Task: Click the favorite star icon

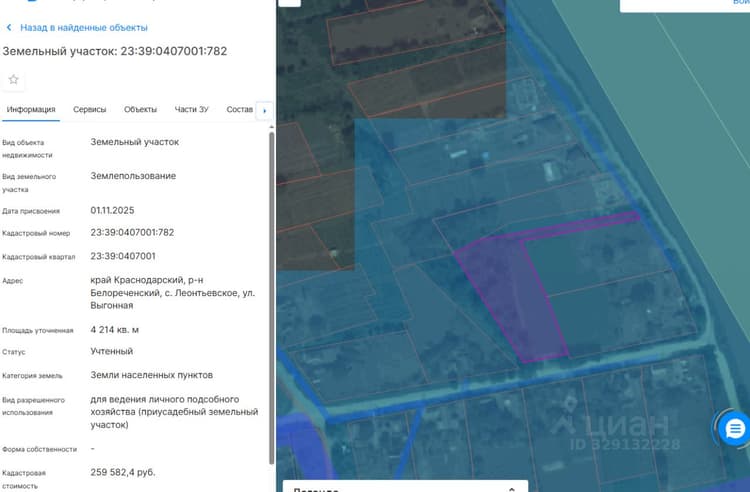Action: tap(13, 79)
